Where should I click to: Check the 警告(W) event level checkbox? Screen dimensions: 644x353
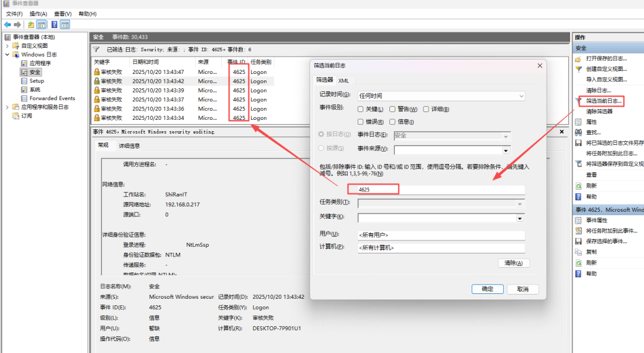coord(392,109)
